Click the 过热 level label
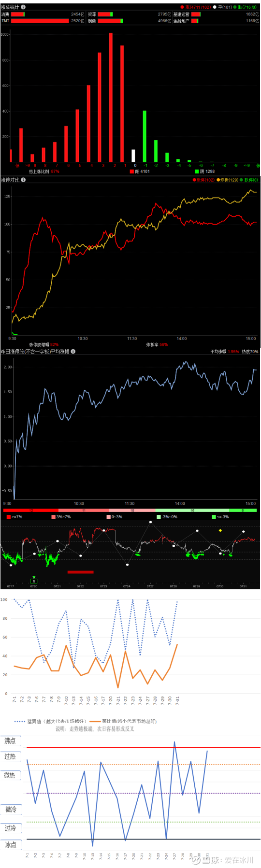Viewport: 261px width, 868px height. pos(10,756)
